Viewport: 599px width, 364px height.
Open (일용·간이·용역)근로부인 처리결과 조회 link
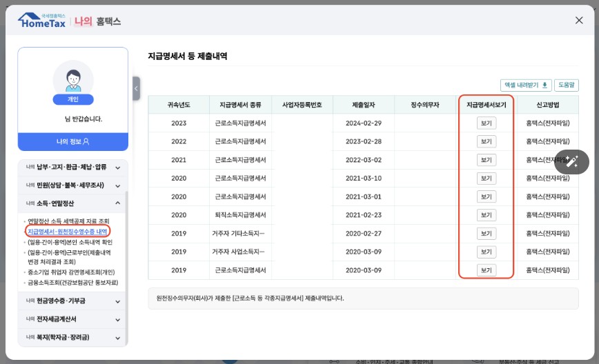(x=69, y=256)
